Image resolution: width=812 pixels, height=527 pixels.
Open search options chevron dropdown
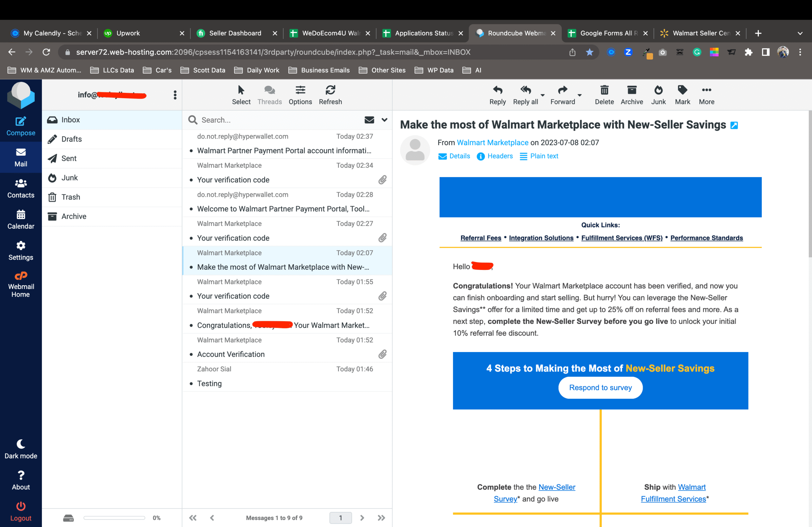(x=384, y=120)
